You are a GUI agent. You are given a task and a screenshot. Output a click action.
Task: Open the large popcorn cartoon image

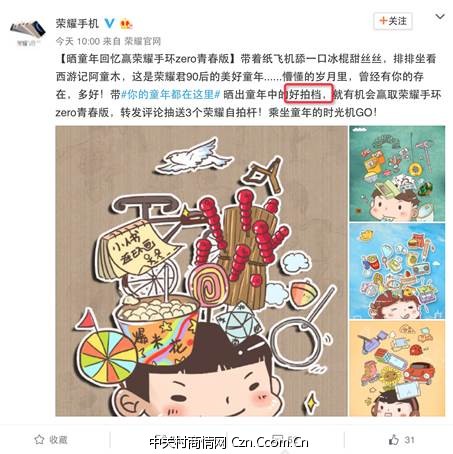pyautogui.click(x=201, y=271)
